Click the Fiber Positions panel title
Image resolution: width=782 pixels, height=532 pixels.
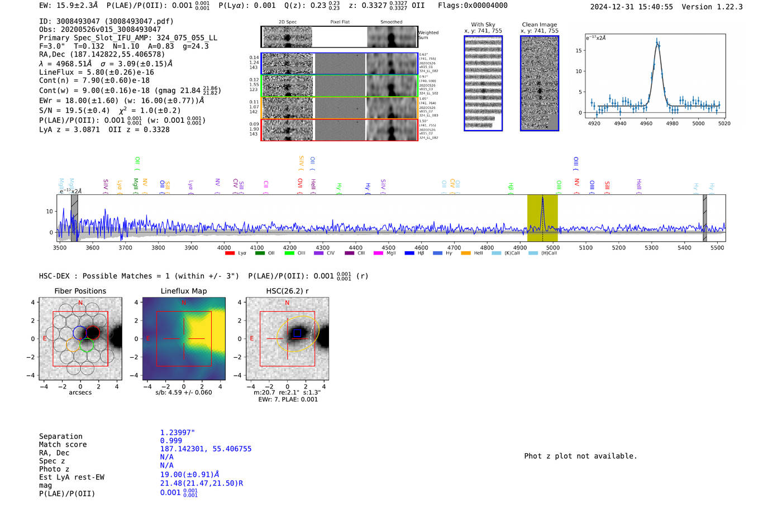click(x=80, y=291)
